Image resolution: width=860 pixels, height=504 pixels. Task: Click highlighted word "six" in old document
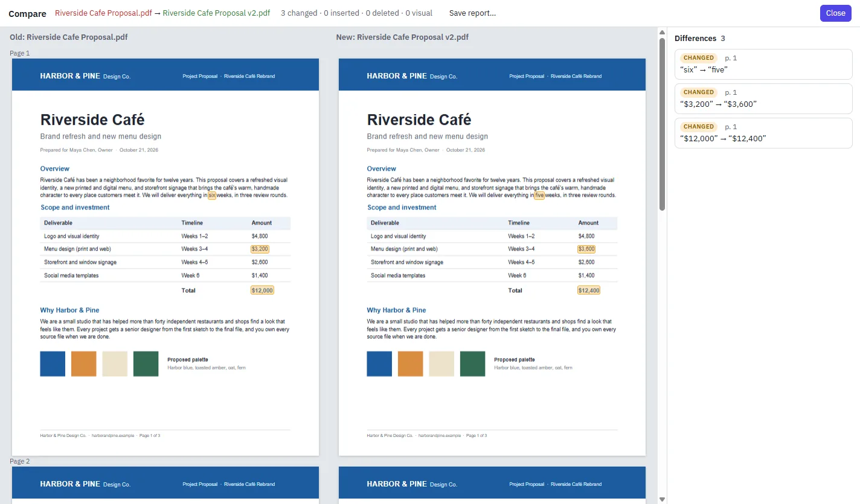[x=212, y=195]
